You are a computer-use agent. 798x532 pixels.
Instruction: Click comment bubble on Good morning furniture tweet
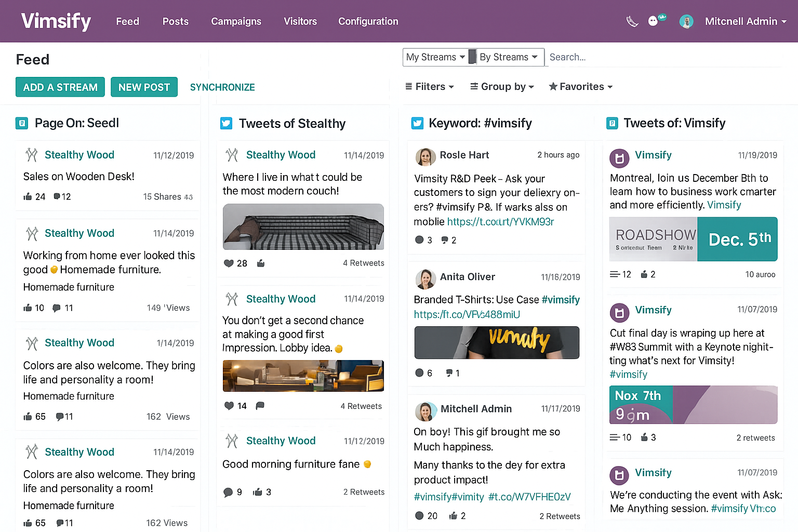pos(228,492)
